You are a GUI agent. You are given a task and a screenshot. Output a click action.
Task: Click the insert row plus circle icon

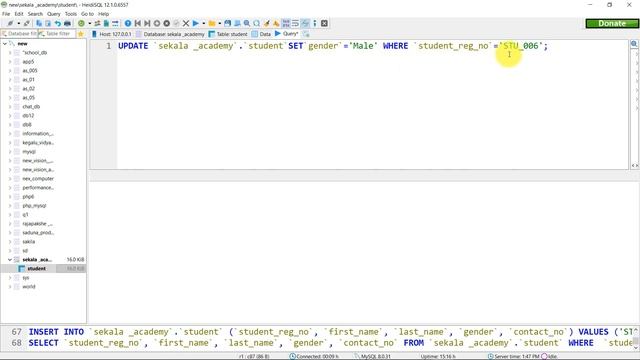coord(157,23)
